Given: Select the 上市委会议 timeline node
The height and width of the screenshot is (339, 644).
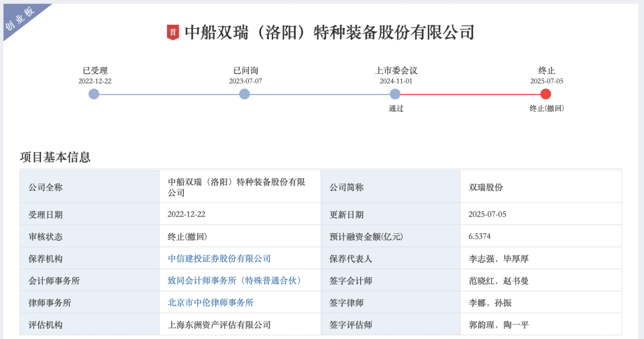Looking at the screenshot, I should [x=395, y=94].
